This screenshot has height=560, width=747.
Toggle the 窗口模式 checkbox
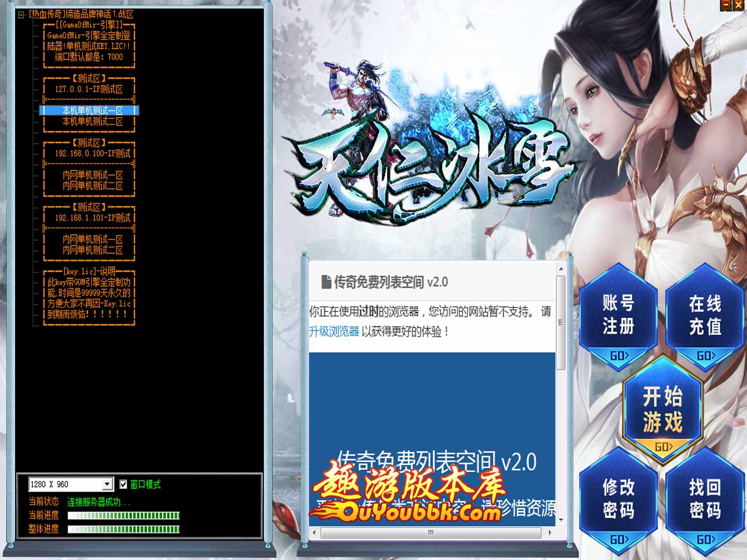pyautogui.click(x=123, y=484)
